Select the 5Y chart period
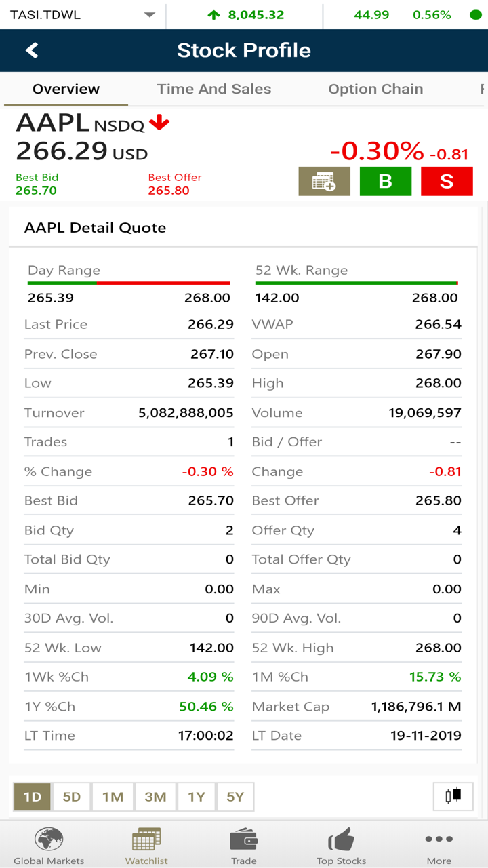 [x=235, y=797]
